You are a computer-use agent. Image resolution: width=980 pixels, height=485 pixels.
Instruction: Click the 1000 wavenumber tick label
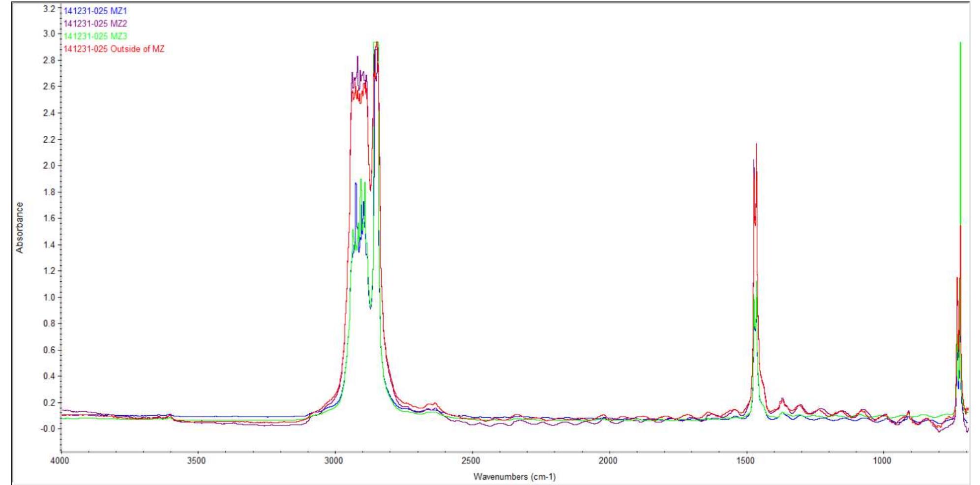click(x=883, y=460)
